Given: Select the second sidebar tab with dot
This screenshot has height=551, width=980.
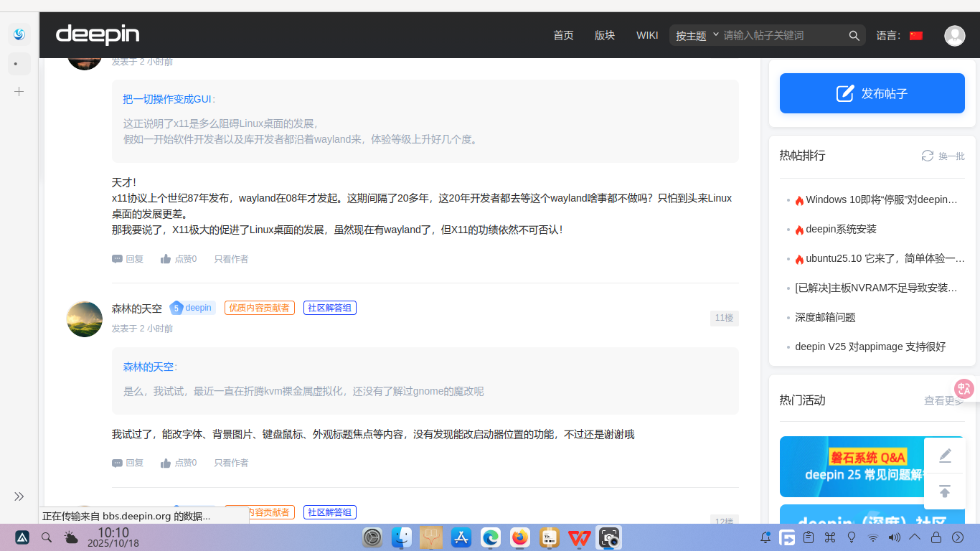Looking at the screenshot, I should (x=19, y=64).
